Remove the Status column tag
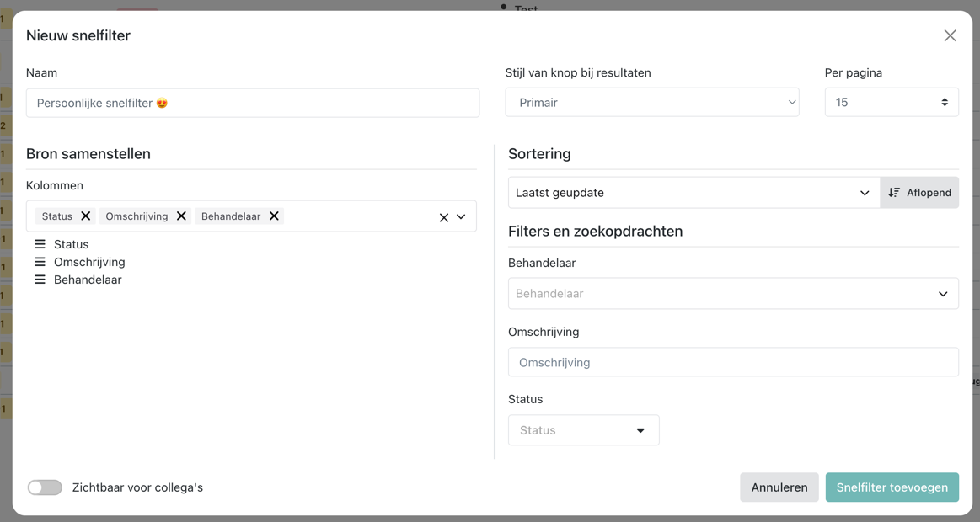This screenshot has height=522, width=980. click(x=86, y=216)
